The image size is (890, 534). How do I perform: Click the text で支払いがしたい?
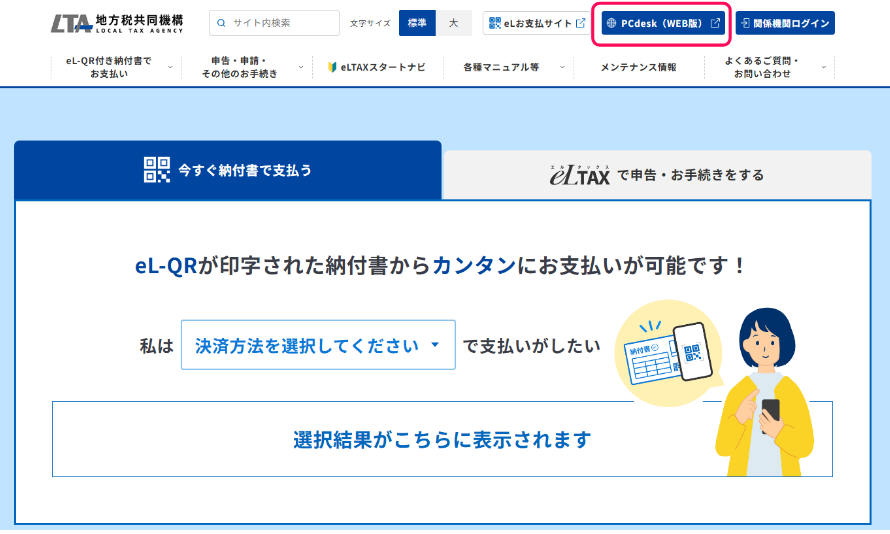[x=532, y=346]
